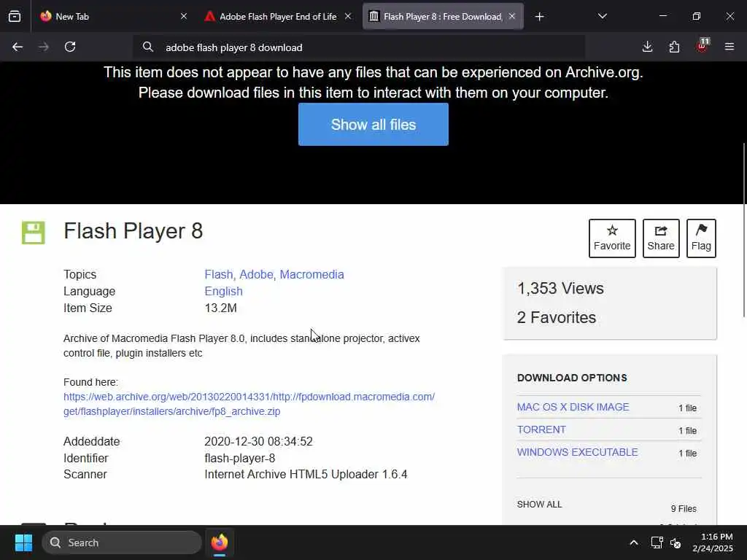
Task: Expand the list all tabs chevron
Action: pos(602,17)
